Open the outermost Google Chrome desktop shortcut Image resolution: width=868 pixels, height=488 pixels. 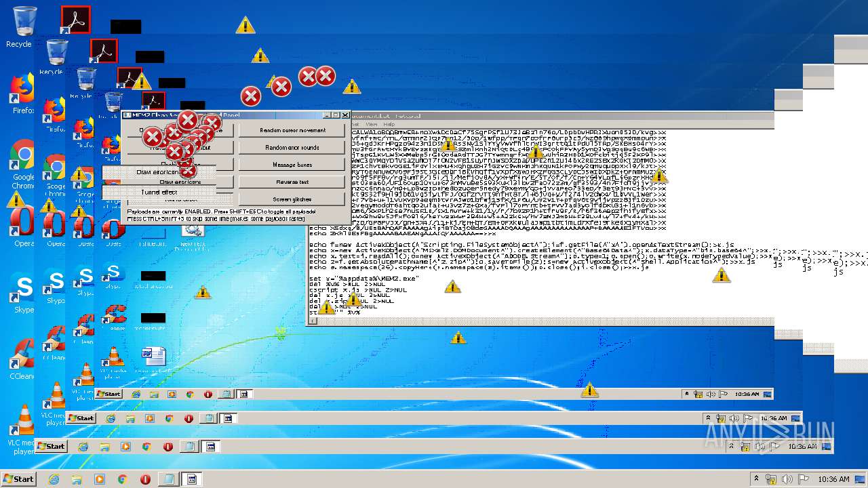pyautogui.click(x=23, y=164)
